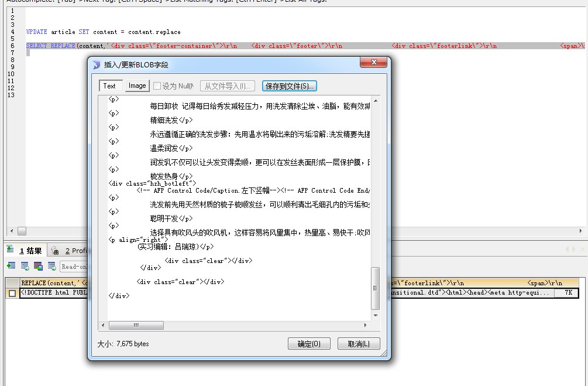The image size is (588, 386).
Task: Click the 每日卸妆 paragraph line
Action: [260, 106]
